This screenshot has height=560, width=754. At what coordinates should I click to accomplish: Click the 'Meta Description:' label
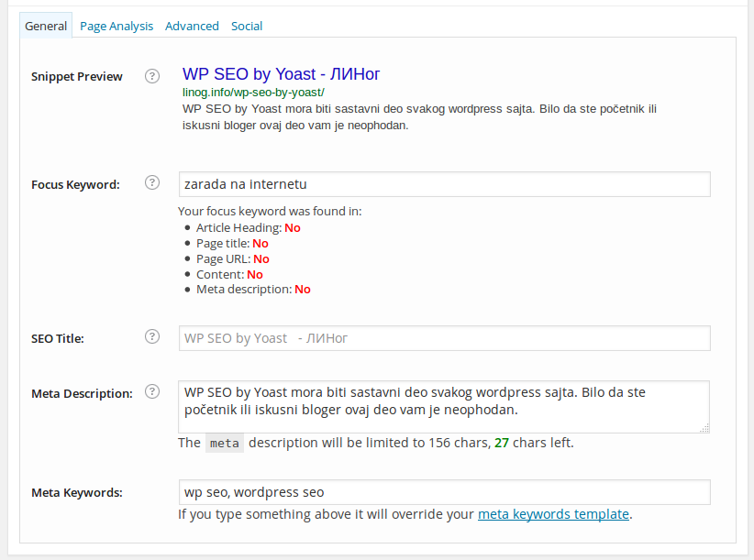point(83,394)
